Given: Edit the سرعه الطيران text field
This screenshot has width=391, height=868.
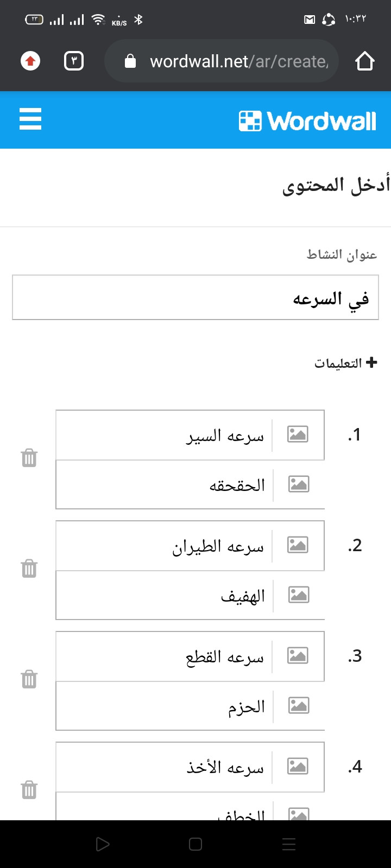Looking at the screenshot, I should [x=164, y=546].
